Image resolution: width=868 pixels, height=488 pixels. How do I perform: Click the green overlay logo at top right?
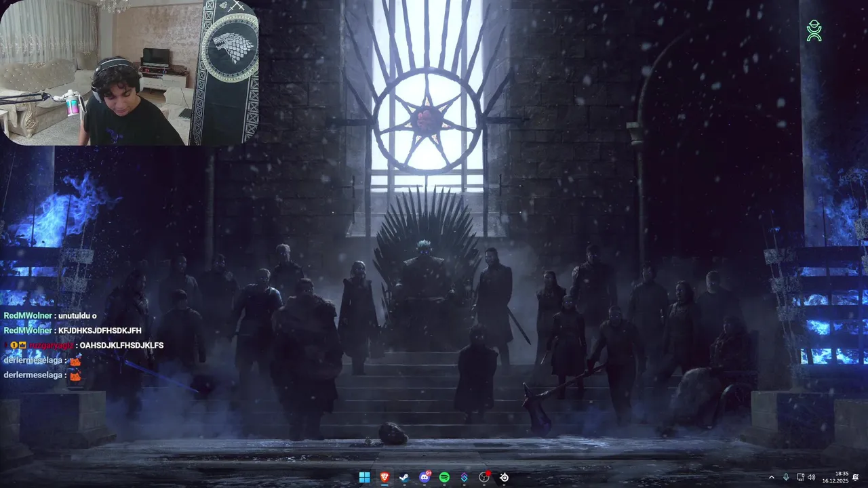(814, 30)
